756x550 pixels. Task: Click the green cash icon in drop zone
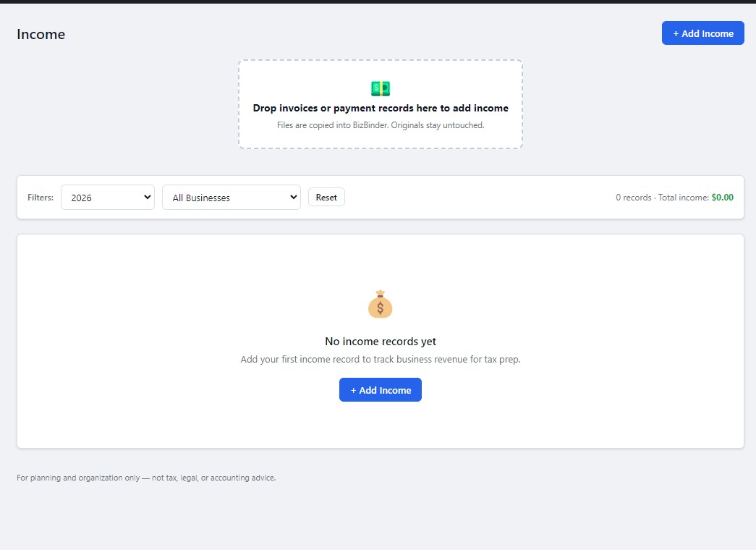point(381,88)
